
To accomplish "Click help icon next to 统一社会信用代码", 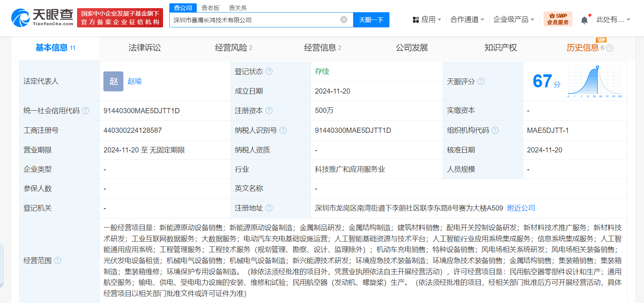I will pos(86,111).
